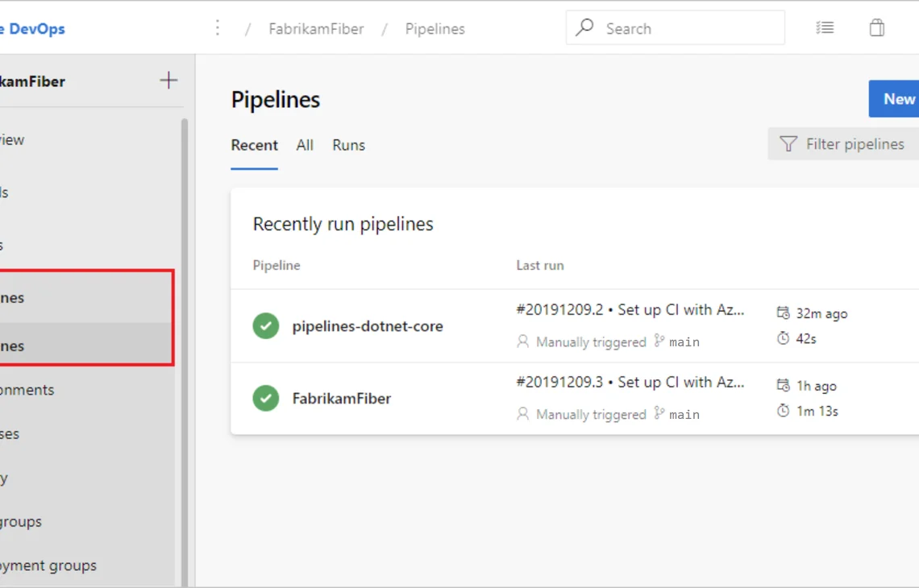Viewport: 919px width, 588px height.
Task: Open run #20191209.2
Action: pyautogui.click(x=630, y=310)
